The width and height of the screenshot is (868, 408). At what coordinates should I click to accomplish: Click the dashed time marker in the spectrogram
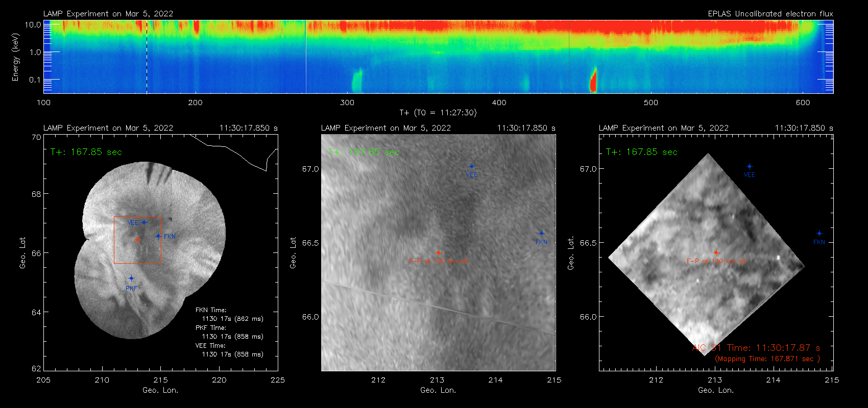pyautogui.click(x=147, y=57)
